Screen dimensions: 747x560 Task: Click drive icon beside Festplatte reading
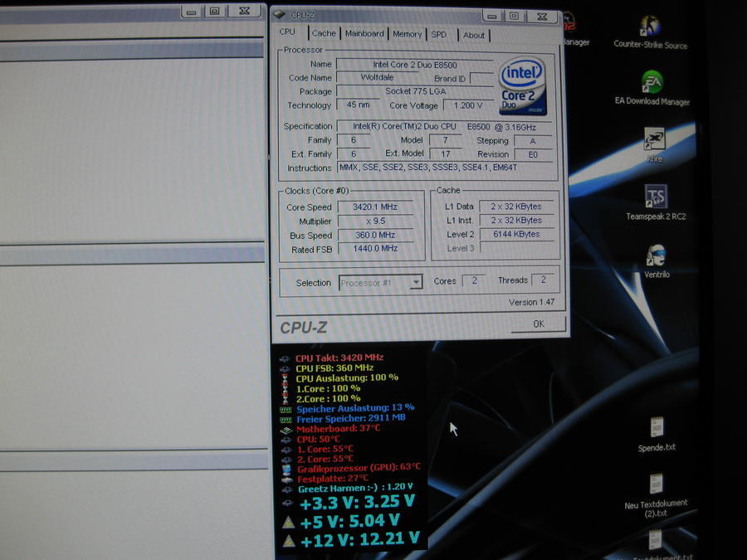coord(287,480)
